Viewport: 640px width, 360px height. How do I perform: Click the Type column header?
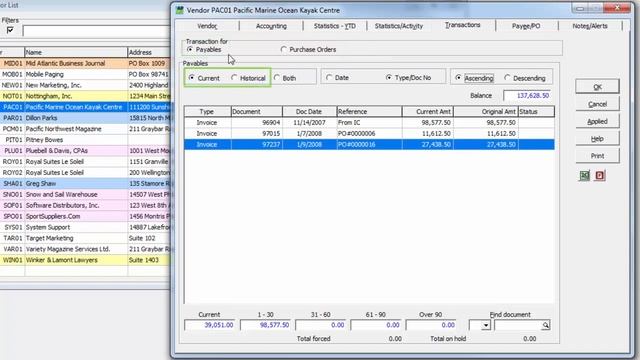coord(207,111)
